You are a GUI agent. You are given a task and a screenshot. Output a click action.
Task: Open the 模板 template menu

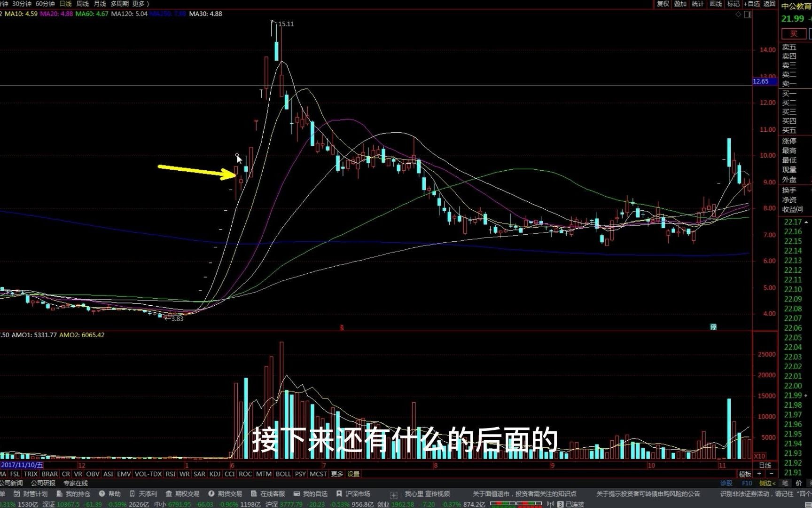coord(745,474)
